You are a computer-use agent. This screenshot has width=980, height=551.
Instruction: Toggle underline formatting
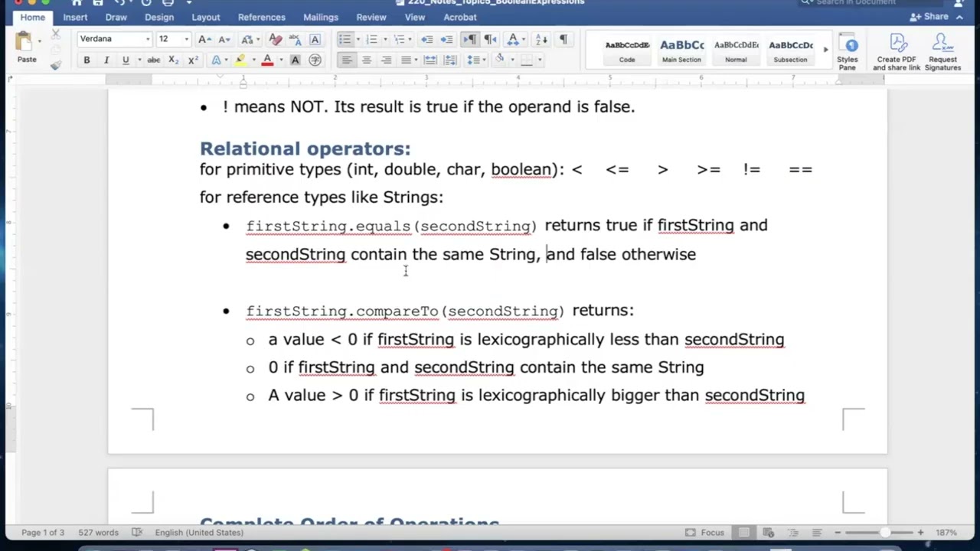coord(126,60)
